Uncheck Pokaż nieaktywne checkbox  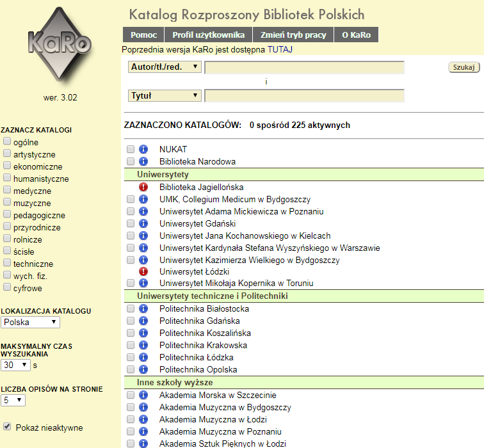click(x=7, y=427)
